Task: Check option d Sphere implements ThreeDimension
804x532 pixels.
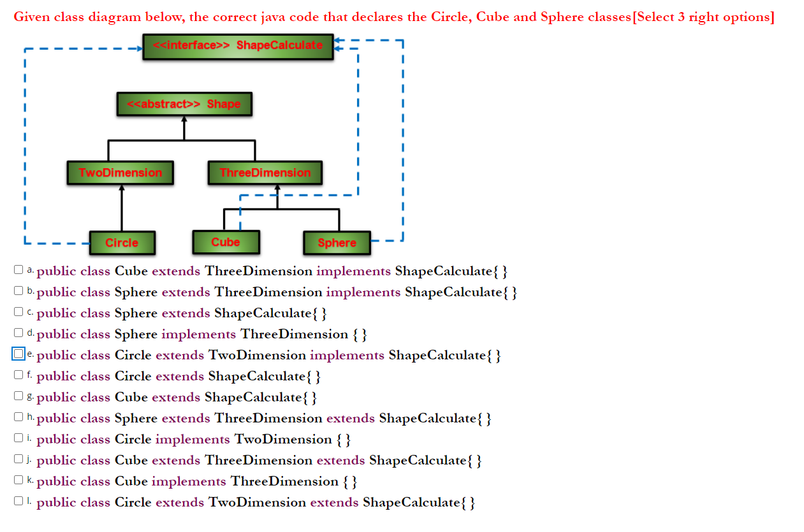Action: (18, 333)
